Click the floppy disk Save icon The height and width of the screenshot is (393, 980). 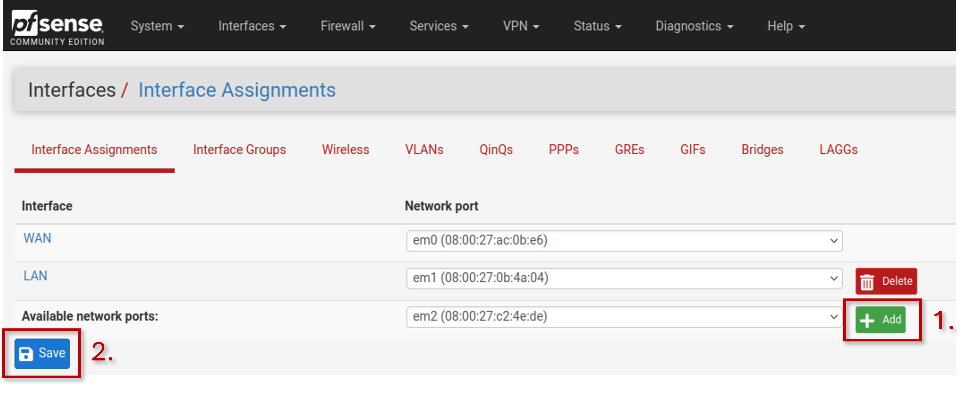coord(26,354)
